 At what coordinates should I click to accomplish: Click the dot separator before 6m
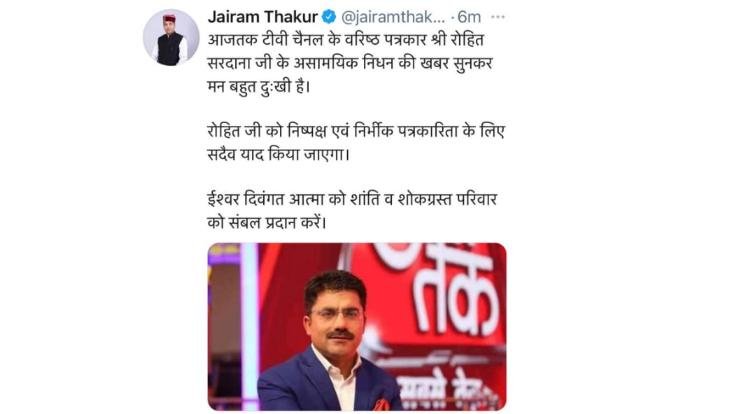tap(452, 18)
